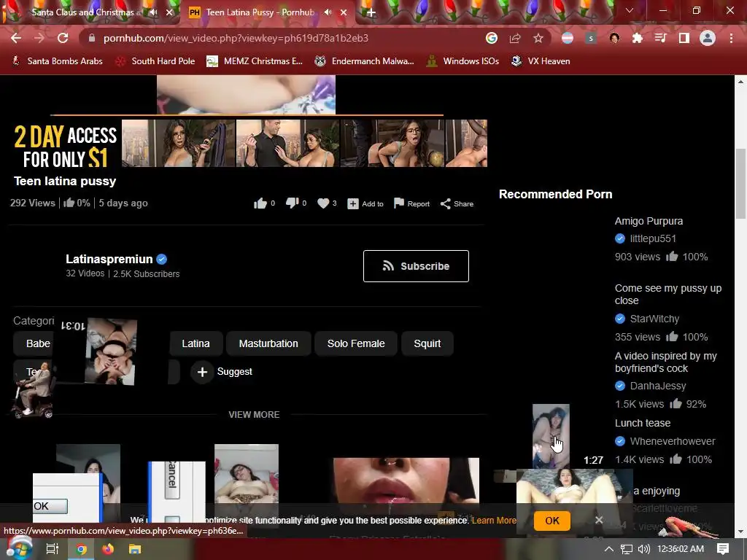
Task: Open the tab search chevron dropdown
Action: [630, 10]
